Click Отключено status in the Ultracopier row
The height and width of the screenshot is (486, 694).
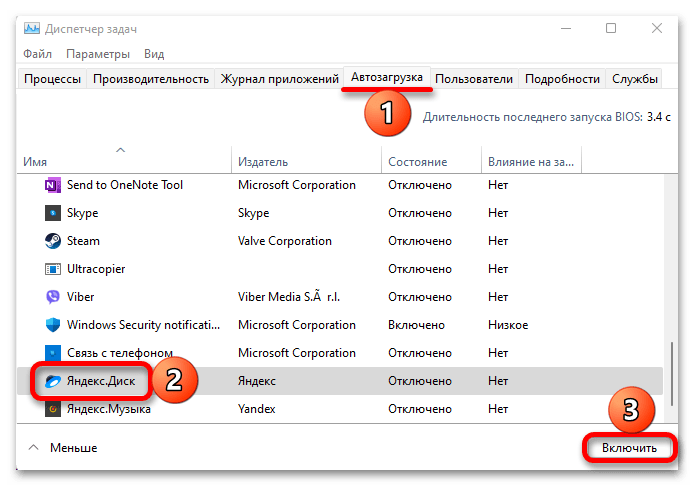tap(420, 269)
